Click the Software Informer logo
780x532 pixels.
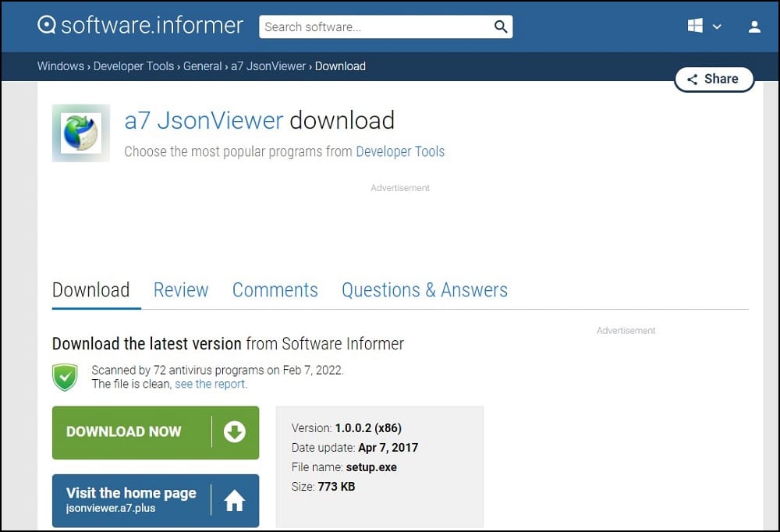[x=140, y=26]
